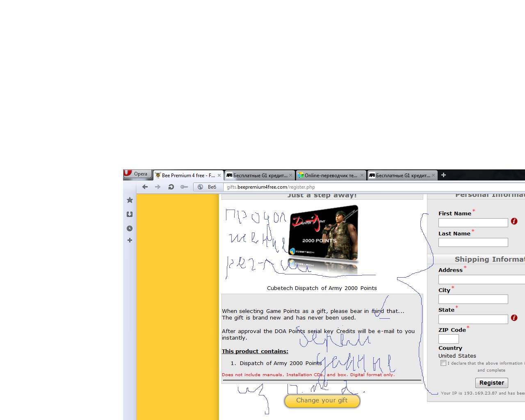
Task: Add a panel with the sidebar plus icon
Action: coord(130,240)
